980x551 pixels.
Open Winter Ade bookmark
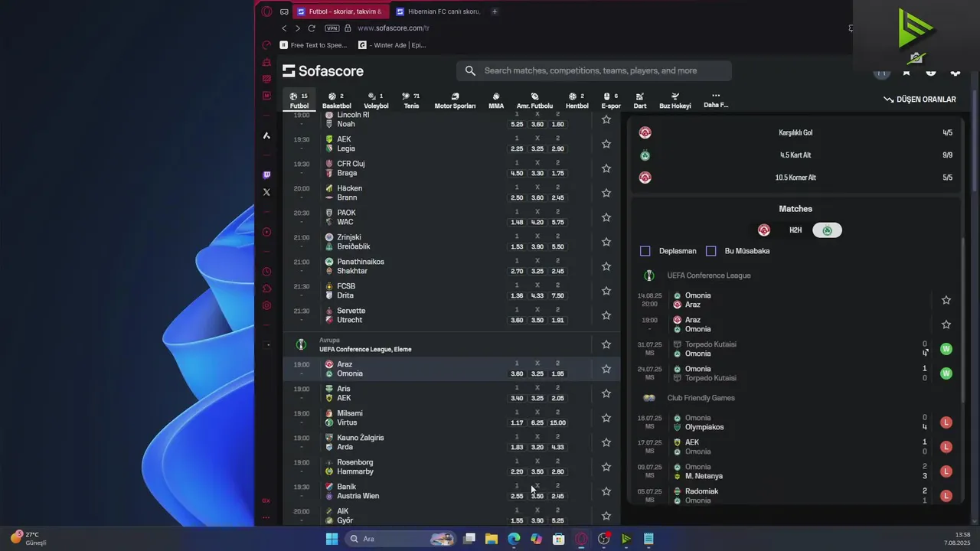(x=393, y=45)
